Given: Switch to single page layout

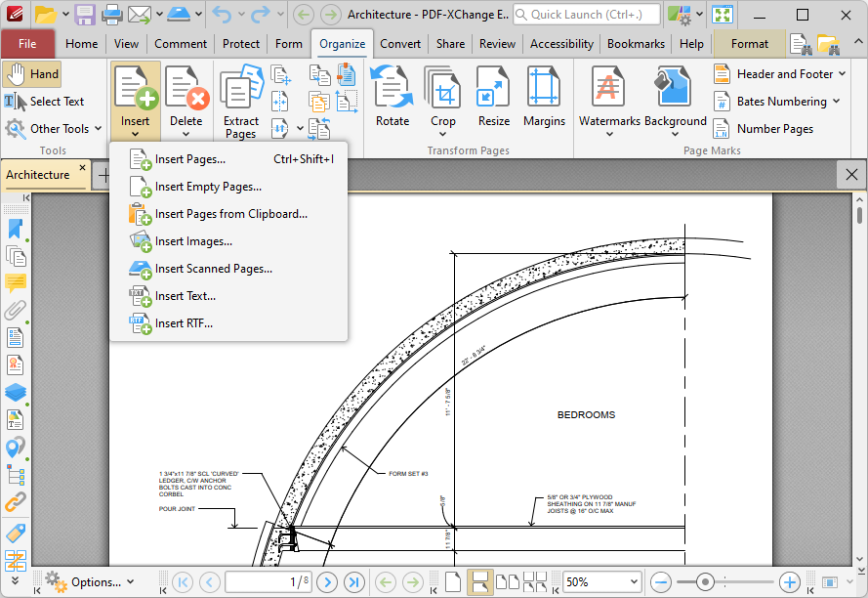Looking at the screenshot, I should (453, 582).
